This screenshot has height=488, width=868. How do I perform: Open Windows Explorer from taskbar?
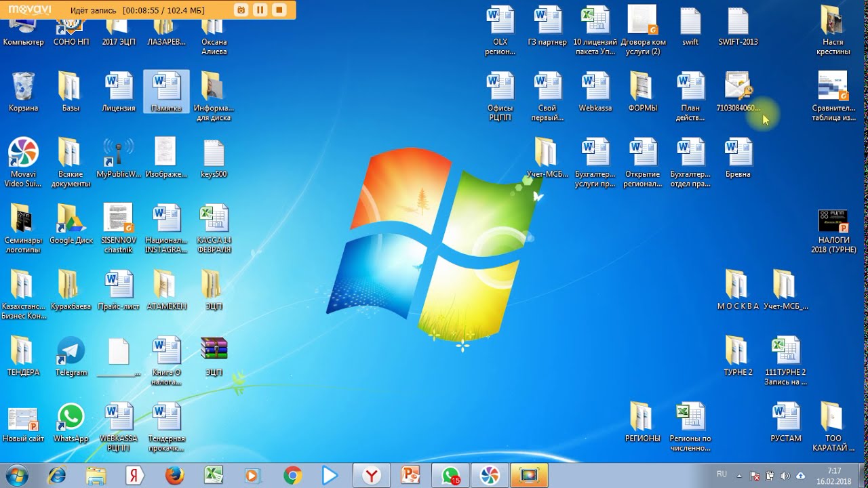click(x=96, y=475)
